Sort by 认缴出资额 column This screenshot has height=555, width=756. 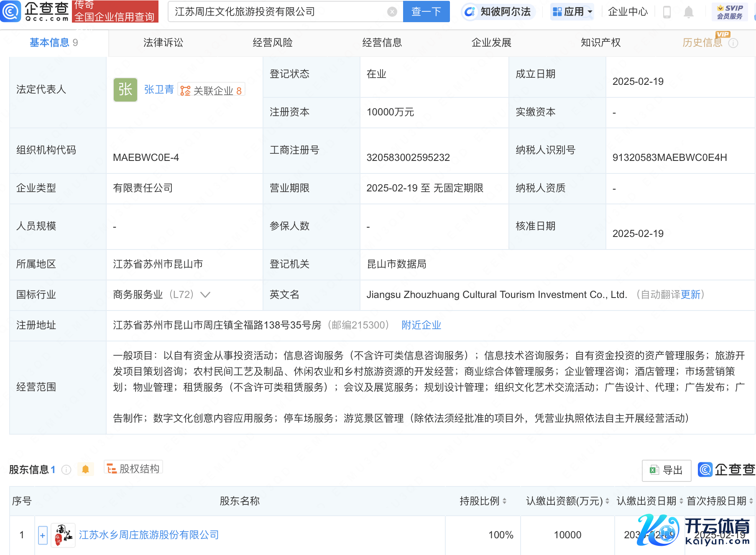(607, 501)
